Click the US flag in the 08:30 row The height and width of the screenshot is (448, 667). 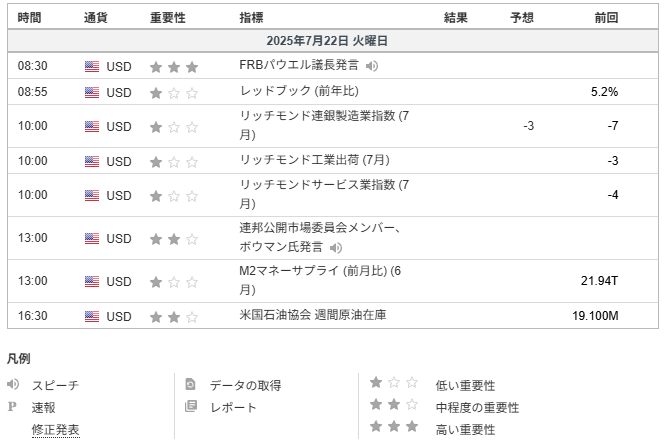tap(92, 66)
